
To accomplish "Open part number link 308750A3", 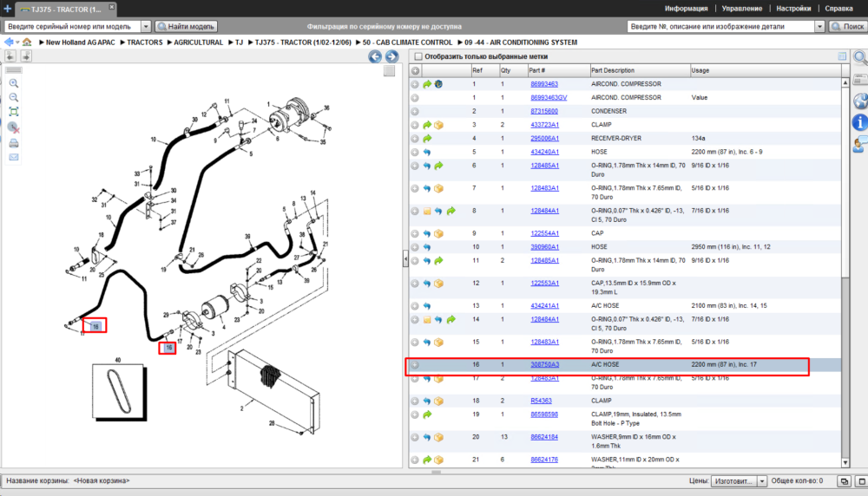I will (x=545, y=364).
